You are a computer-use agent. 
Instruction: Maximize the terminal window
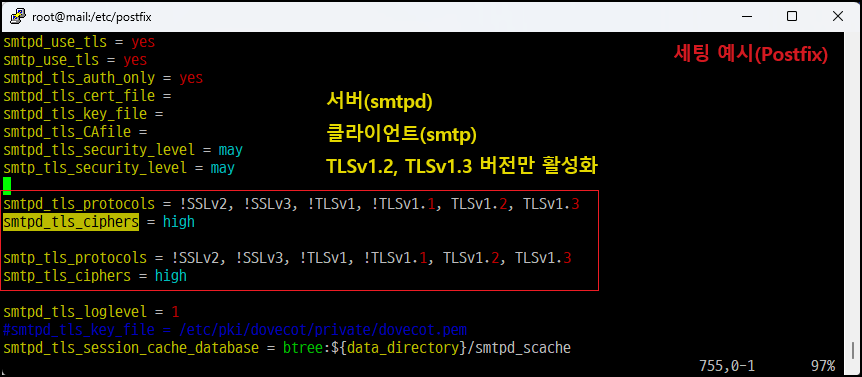point(792,16)
